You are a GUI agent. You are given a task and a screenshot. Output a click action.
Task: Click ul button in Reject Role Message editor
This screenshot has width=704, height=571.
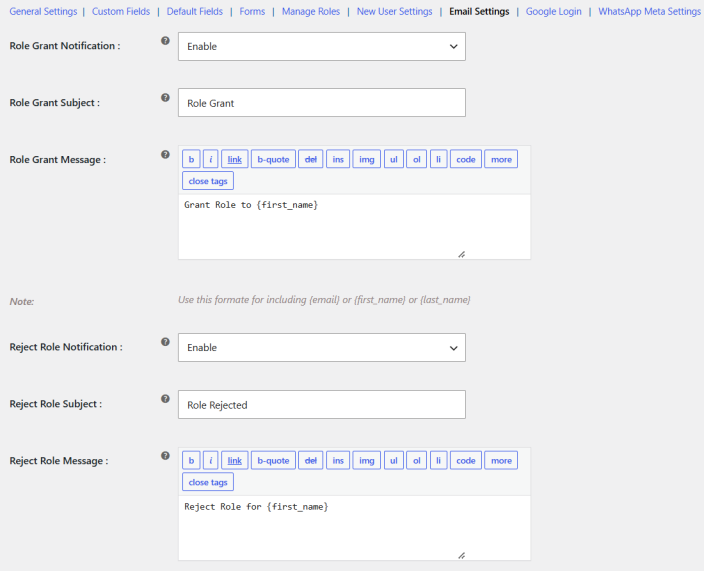[x=394, y=460]
